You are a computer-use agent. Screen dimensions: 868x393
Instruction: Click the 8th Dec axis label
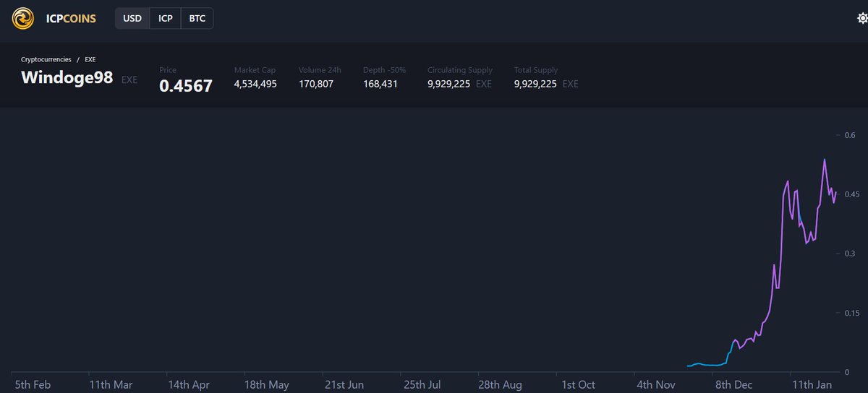(x=733, y=384)
